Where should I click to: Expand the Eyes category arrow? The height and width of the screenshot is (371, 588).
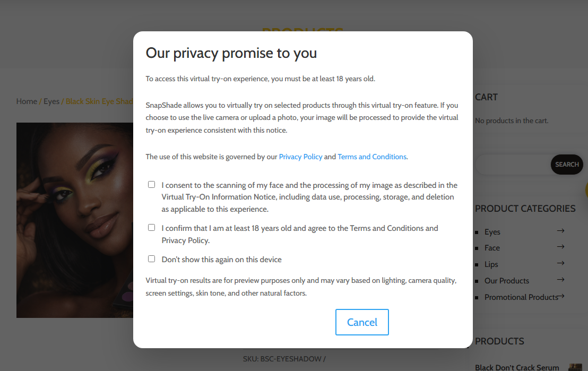coord(560,231)
